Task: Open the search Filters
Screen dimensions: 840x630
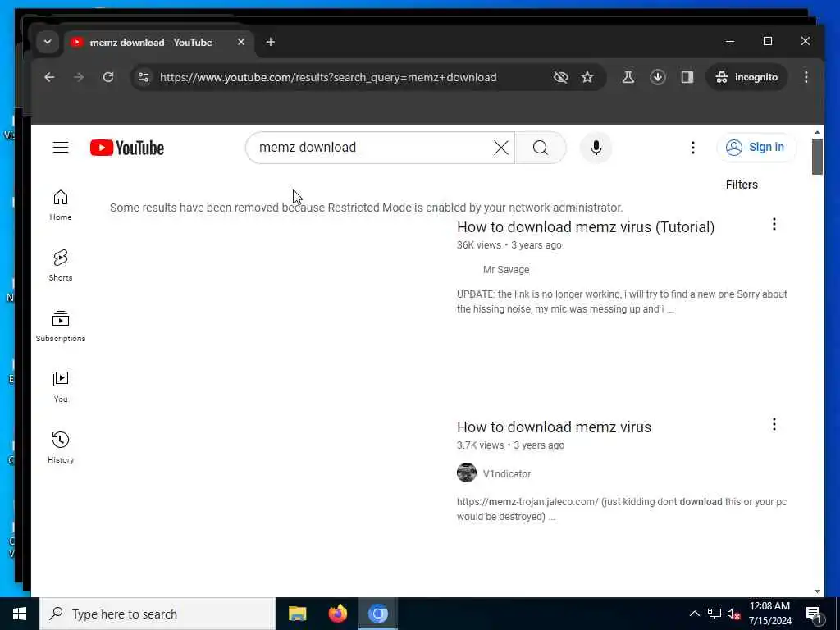Action: (x=742, y=185)
